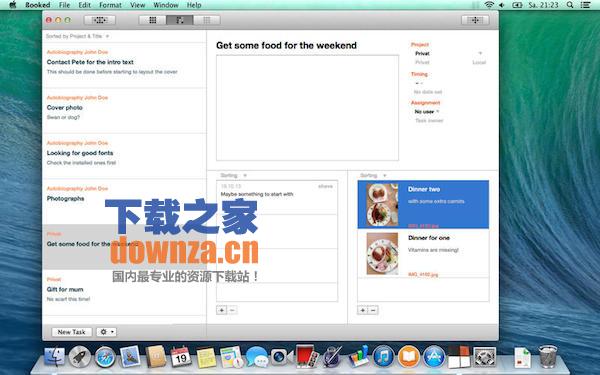The image size is (600, 375).
Task: Open the Format menu
Action: click(x=110, y=5)
